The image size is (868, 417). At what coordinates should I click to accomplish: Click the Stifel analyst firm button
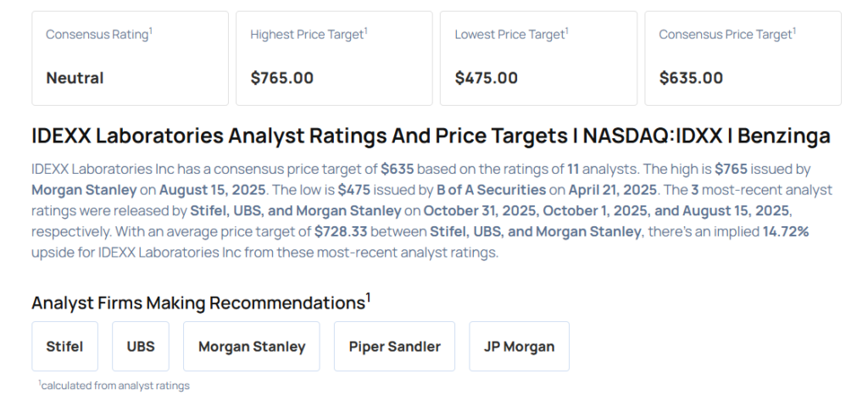point(65,346)
